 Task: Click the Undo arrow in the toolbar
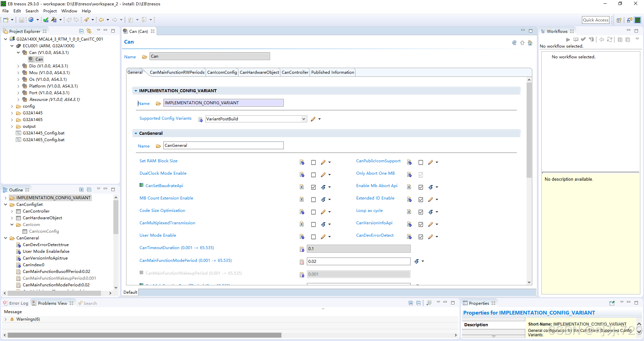coord(69,20)
